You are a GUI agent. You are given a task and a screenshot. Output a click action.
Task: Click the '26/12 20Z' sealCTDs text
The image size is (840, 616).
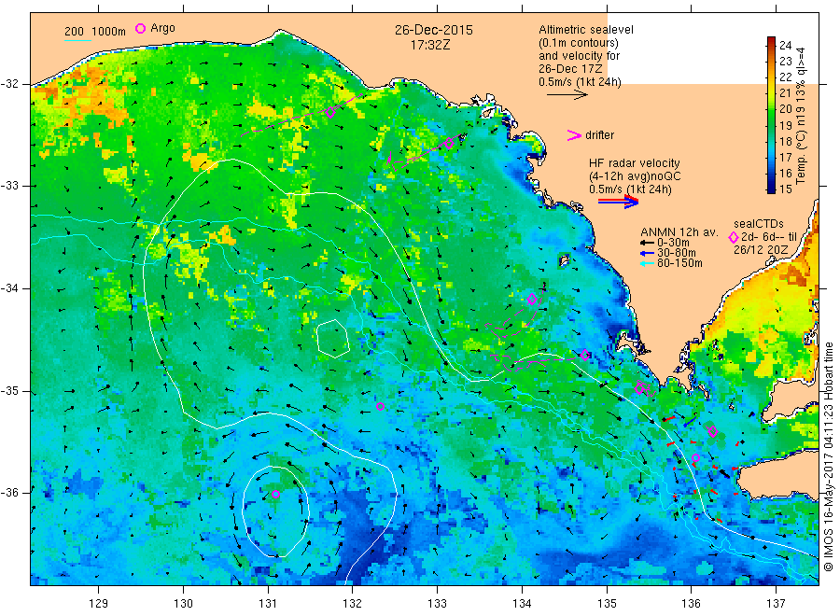pyautogui.click(x=761, y=250)
